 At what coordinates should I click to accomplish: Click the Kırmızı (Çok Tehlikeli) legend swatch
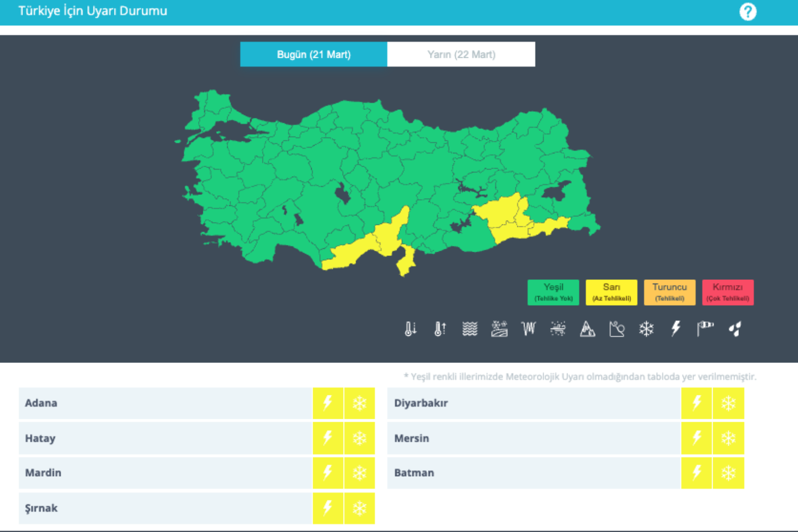point(728,293)
